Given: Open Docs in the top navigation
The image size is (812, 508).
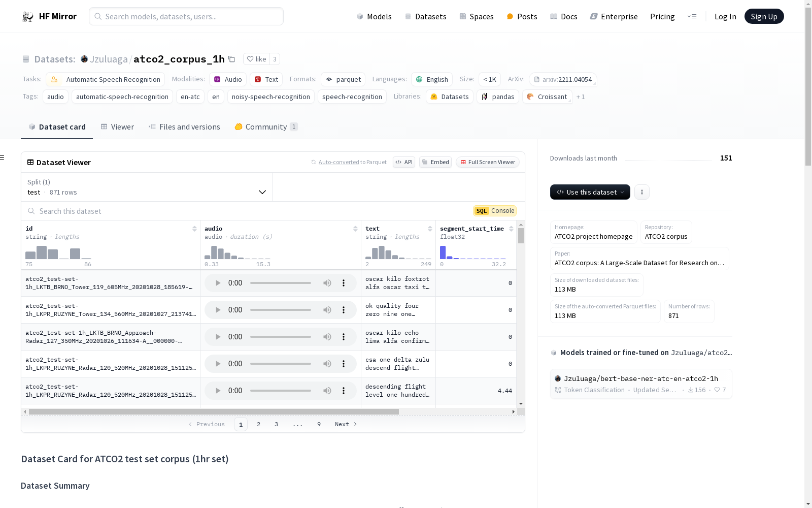Looking at the screenshot, I should point(564,16).
